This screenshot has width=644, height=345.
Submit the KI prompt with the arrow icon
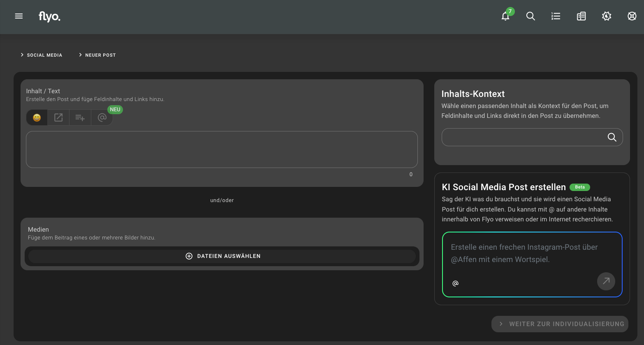point(606,281)
